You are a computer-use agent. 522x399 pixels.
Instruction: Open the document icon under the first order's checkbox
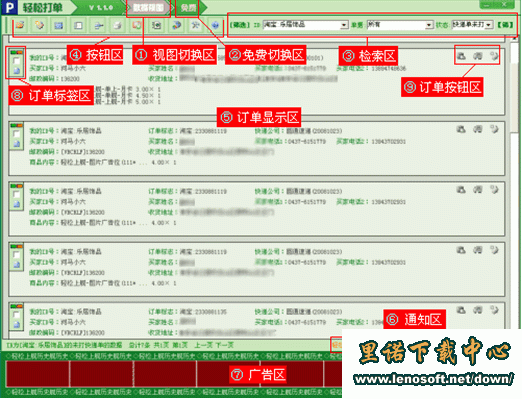click(x=17, y=71)
